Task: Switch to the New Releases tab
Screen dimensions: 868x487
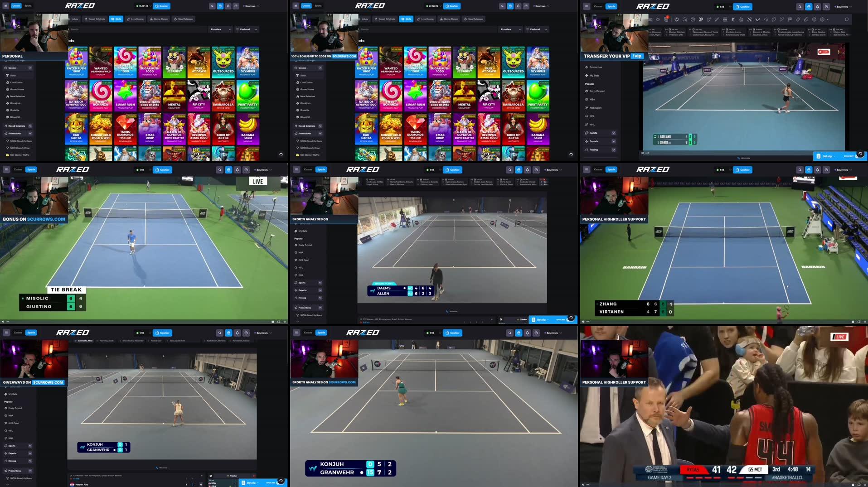Action: [x=184, y=19]
